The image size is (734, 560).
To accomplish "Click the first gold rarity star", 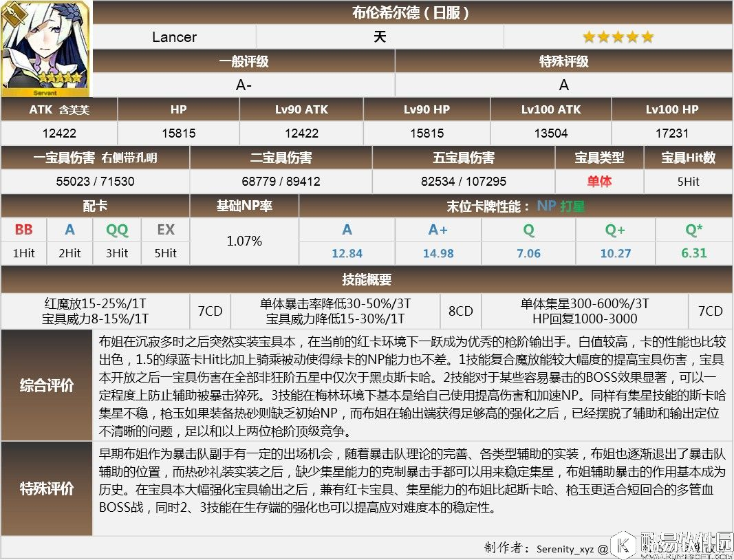I will tap(588, 36).
